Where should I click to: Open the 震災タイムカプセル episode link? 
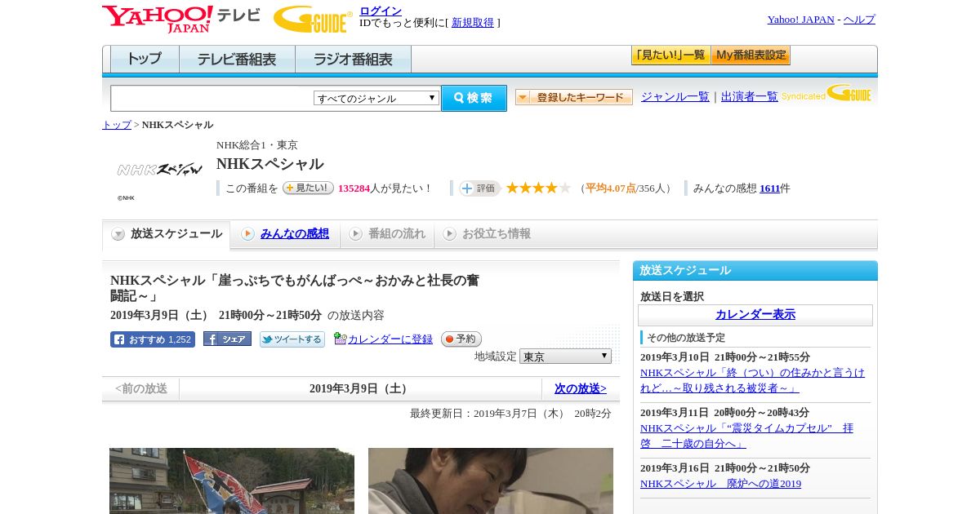746,436
